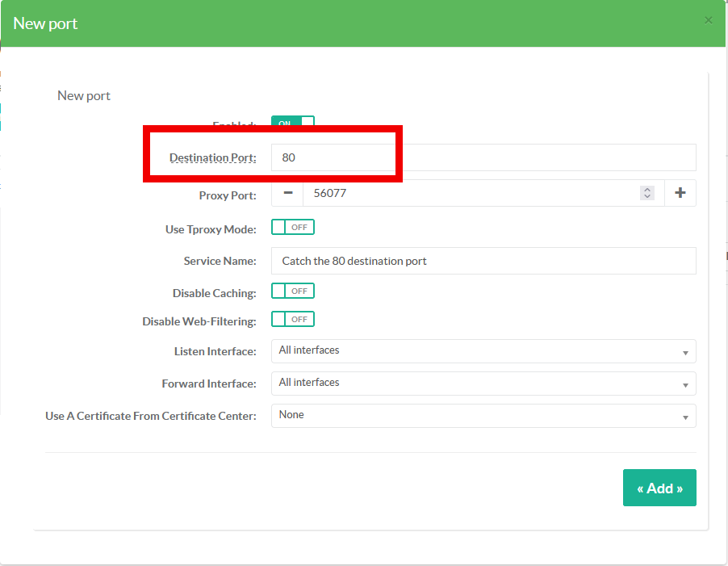Click the Destination Port label
728x566 pixels.
click(212, 158)
